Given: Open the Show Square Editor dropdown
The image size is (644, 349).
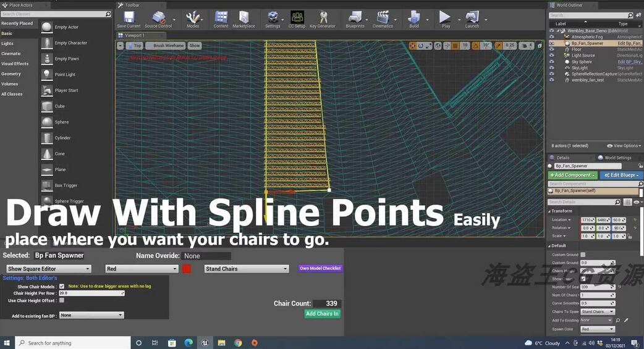Looking at the screenshot, I should pos(48,269).
